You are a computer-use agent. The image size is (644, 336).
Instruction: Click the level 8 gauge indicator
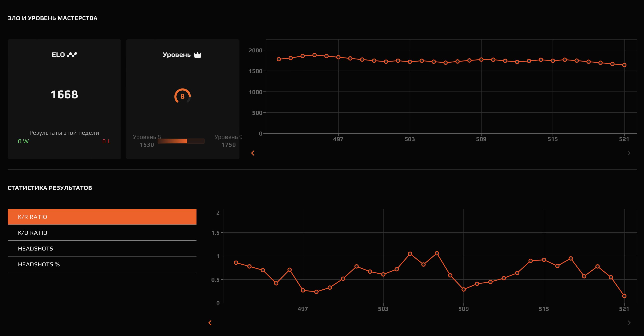click(x=183, y=96)
